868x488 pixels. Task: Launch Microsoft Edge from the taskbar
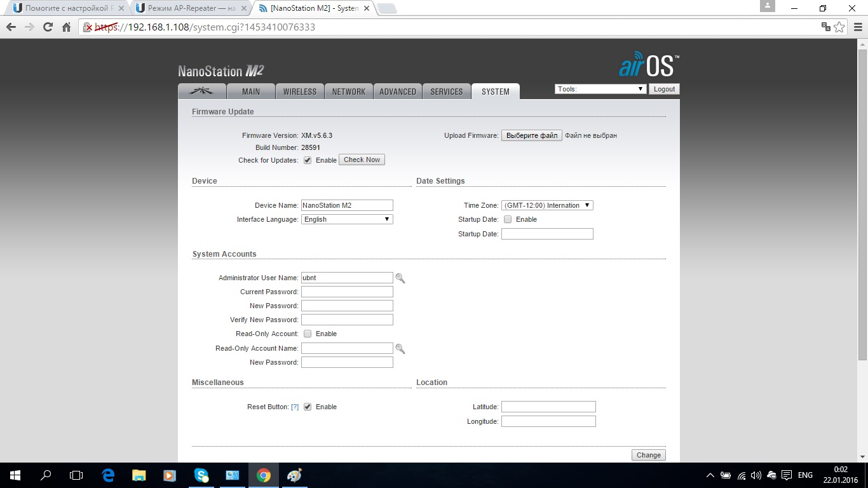tap(108, 475)
